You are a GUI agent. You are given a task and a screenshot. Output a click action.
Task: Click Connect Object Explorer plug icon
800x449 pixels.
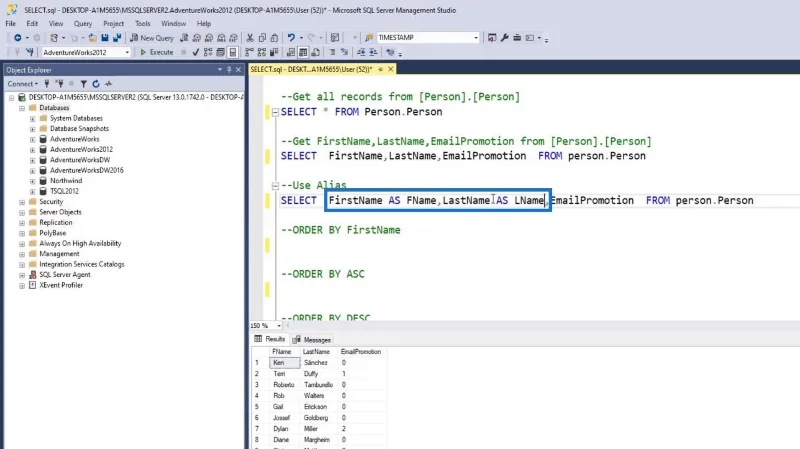click(x=46, y=84)
